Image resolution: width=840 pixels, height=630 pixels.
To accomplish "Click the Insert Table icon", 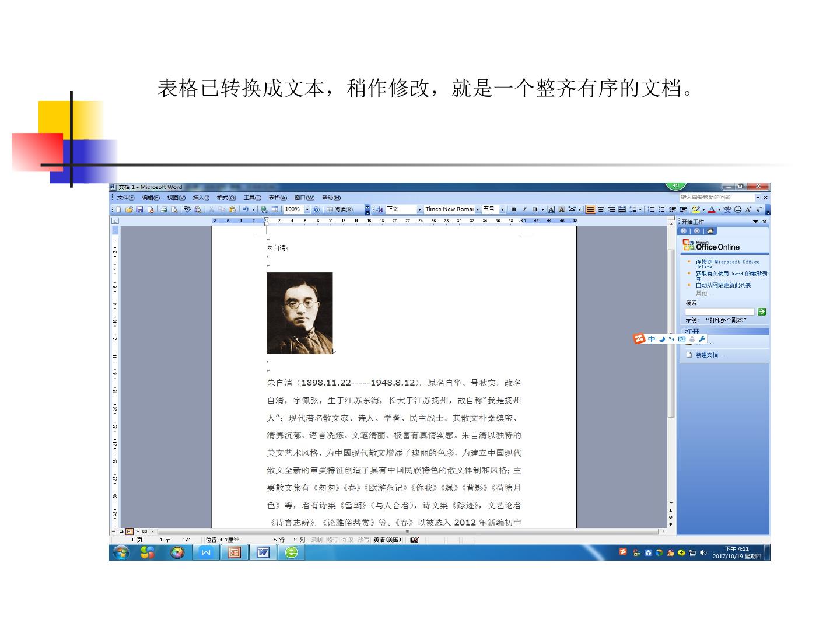I will pos(275,209).
